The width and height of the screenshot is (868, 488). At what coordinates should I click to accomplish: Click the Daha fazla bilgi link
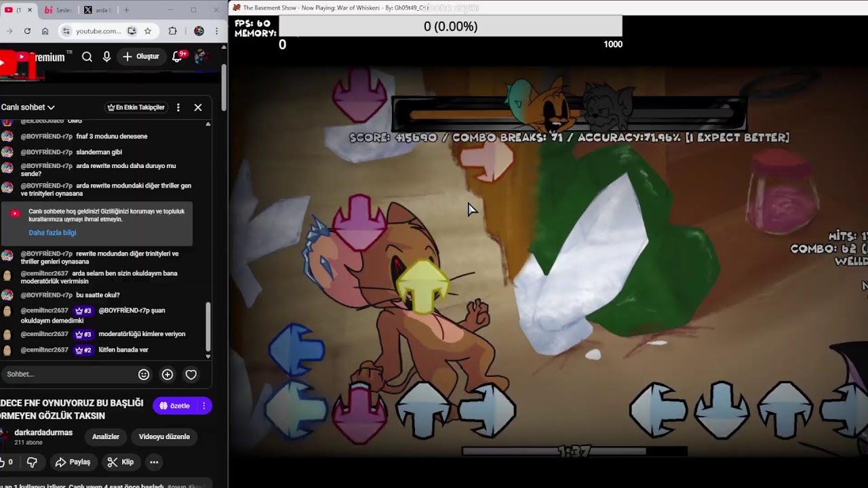[52, 232]
